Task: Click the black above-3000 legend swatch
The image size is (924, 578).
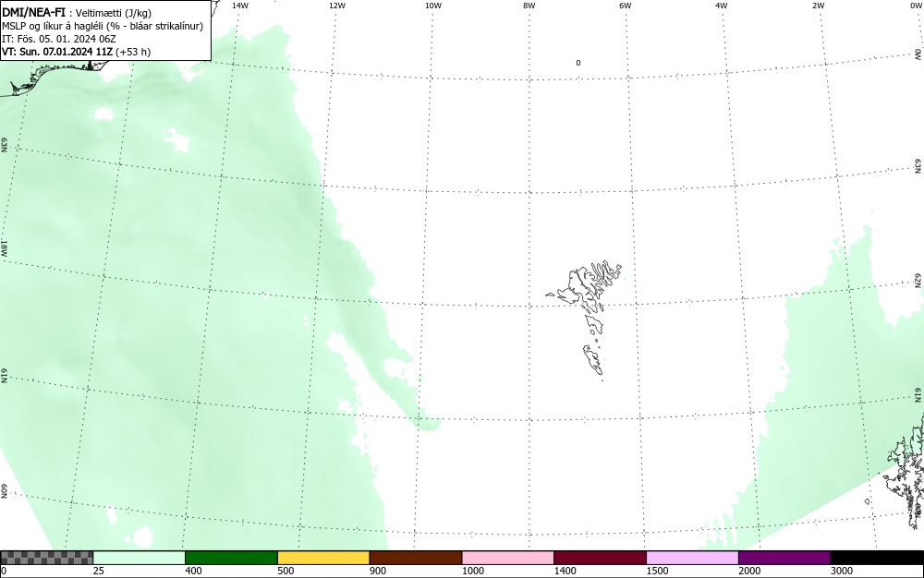Action: point(877,558)
